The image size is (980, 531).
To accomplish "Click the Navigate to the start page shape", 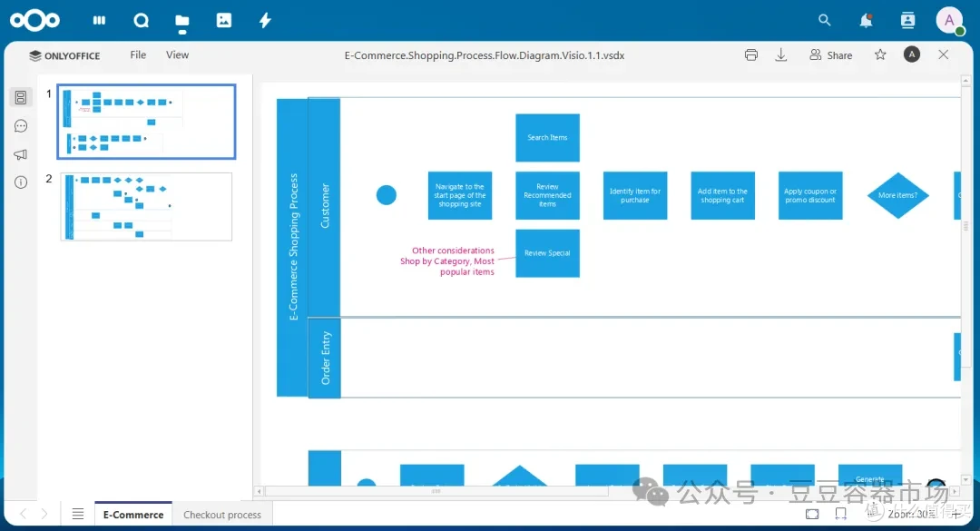I will pos(460,195).
